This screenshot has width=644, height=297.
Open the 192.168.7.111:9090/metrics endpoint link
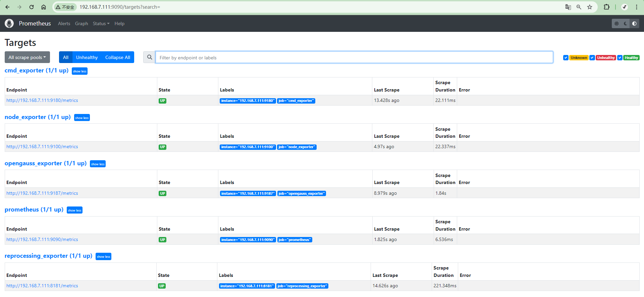(42, 239)
